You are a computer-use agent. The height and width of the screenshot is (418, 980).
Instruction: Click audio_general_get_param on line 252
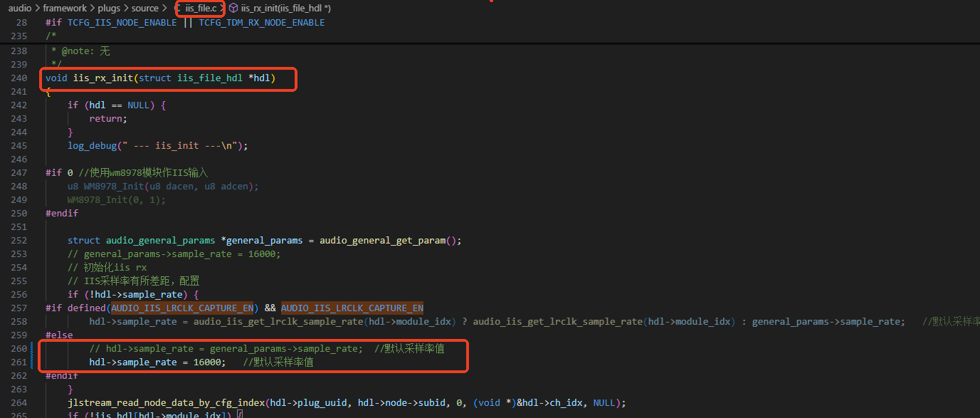click(382, 241)
